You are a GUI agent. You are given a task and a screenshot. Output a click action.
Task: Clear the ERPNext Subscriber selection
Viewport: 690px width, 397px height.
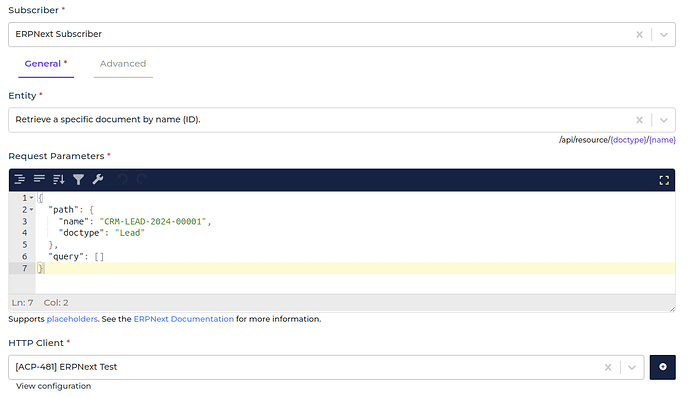point(639,34)
